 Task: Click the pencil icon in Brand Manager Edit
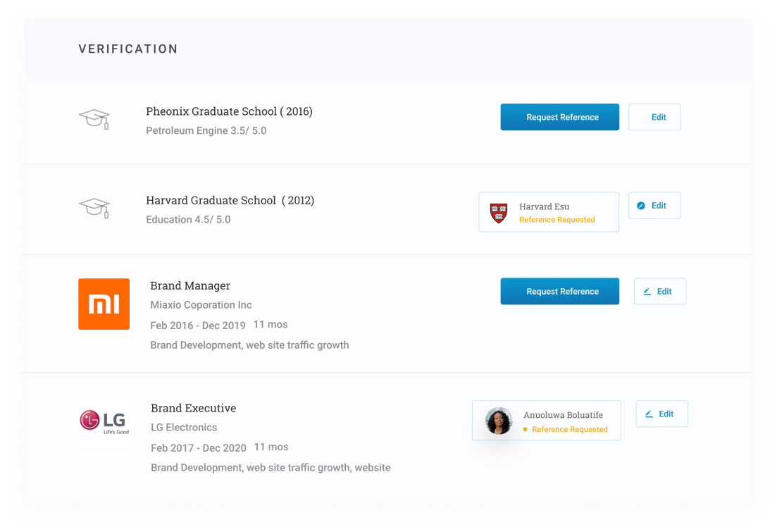pyautogui.click(x=647, y=291)
